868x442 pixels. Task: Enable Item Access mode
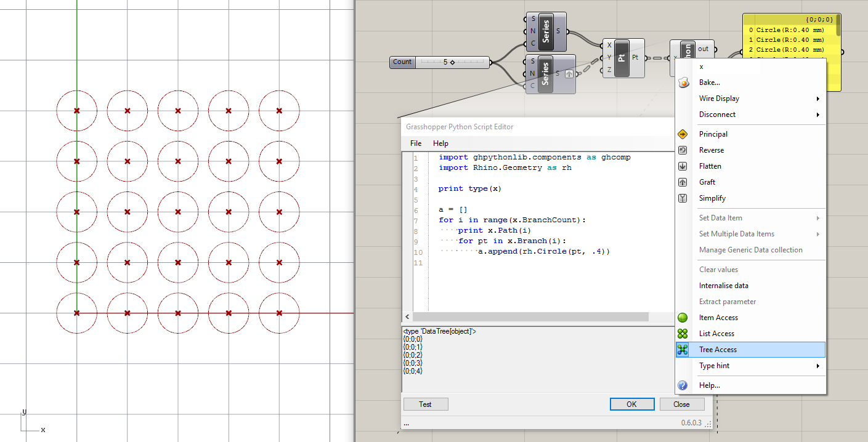(x=718, y=318)
